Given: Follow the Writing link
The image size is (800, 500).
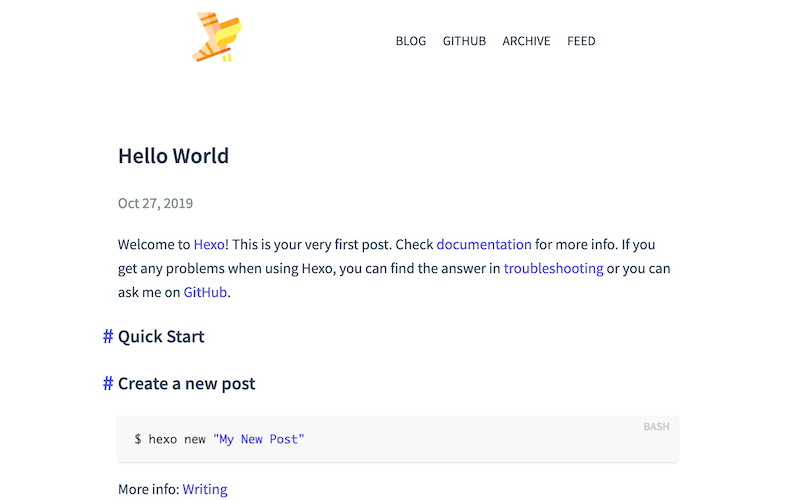Looking at the screenshot, I should pos(205,489).
